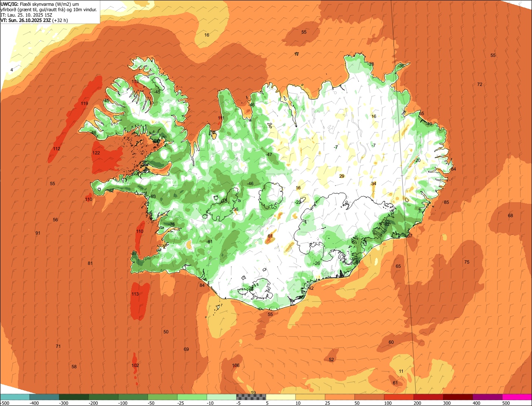Image resolution: width=532 pixels, height=406 pixels.
Task: Click the pale green legend swatch from -10 to -5
Action: pyautogui.click(x=222, y=397)
